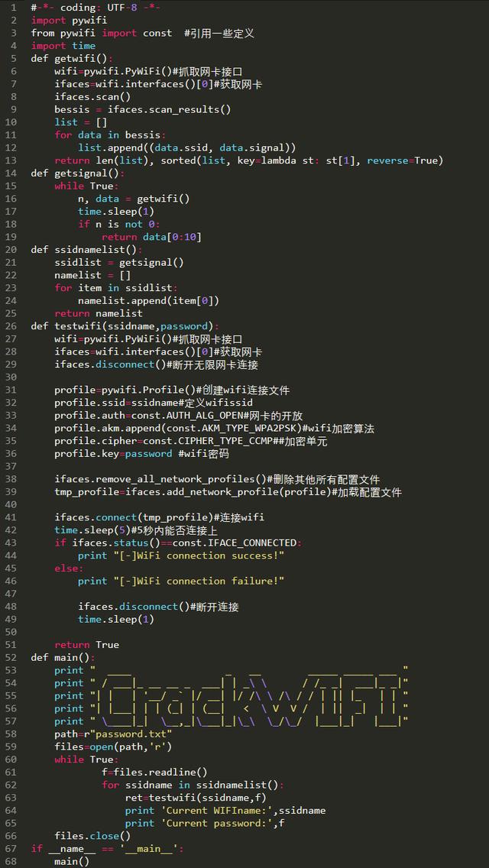This screenshot has height=868, width=489.
Task: Click the "WiFi connection failure!" string
Action: click(199, 581)
